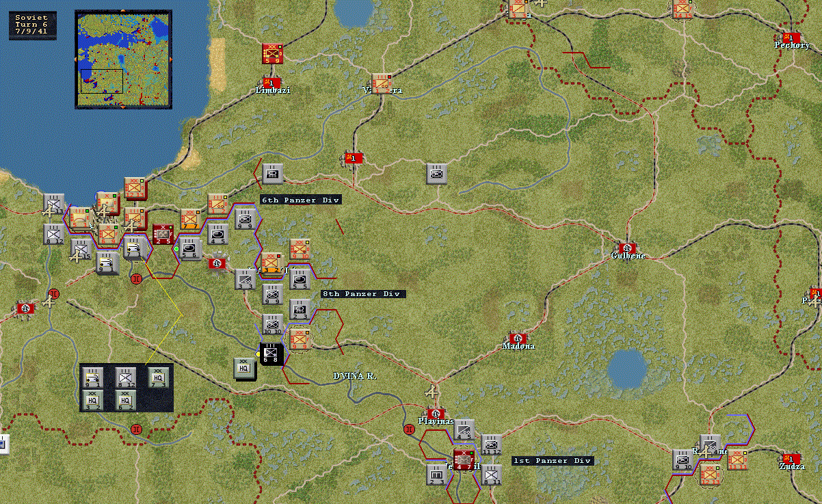This screenshot has width=822, height=504.
Task: Select the Soviet 1-2 counter near 6th Panzer
Action: 217,204
